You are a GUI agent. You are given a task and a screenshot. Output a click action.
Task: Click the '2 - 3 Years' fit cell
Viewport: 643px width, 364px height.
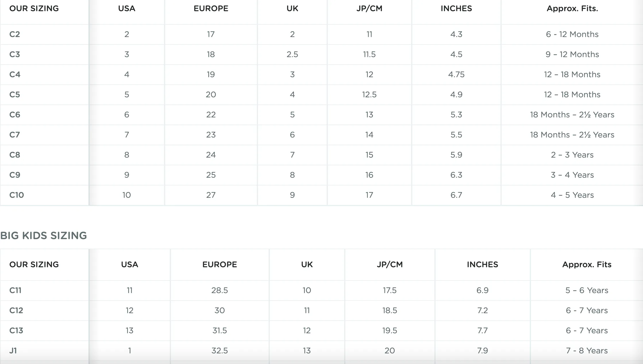pyautogui.click(x=572, y=155)
